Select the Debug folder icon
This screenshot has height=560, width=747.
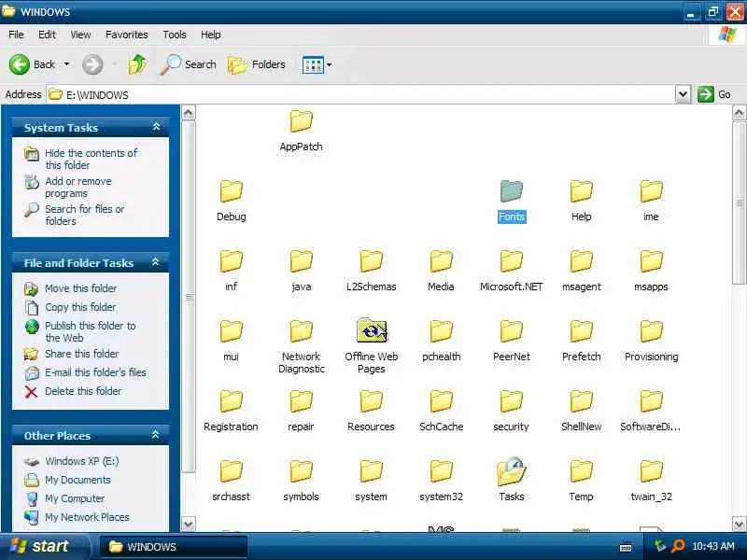tap(231, 191)
